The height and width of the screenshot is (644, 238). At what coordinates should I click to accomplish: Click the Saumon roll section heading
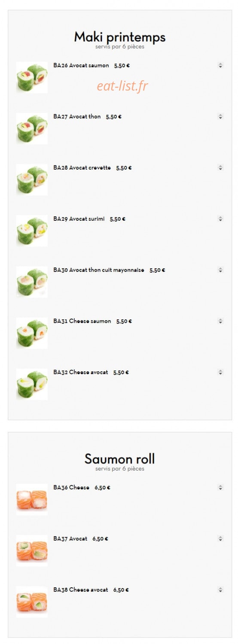pos(120,459)
